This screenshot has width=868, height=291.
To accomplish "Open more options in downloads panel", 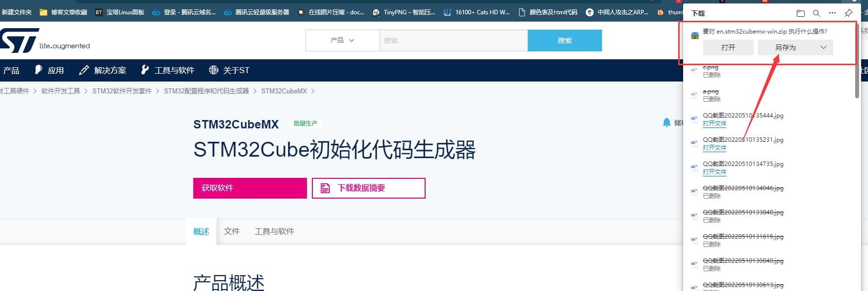I will point(832,13).
